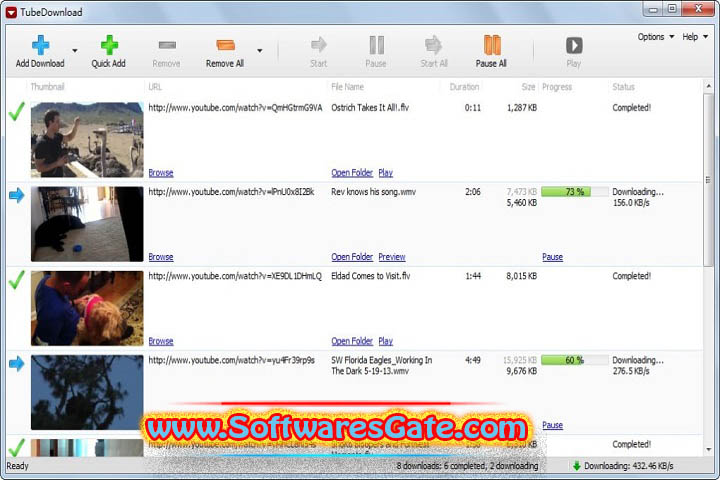Click the black dog on carpet thumbnail
This screenshot has height=480, width=720.
87,224
